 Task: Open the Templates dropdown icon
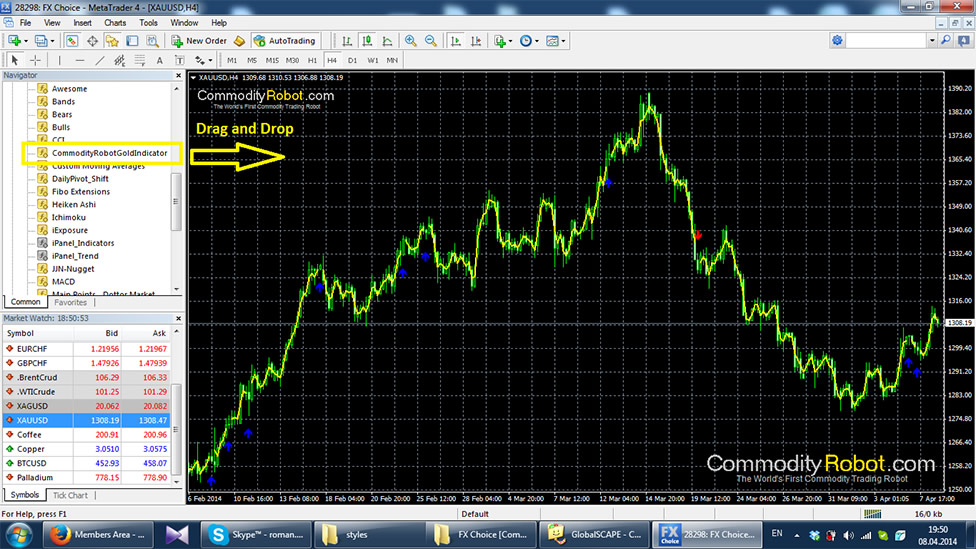tap(555, 41)
